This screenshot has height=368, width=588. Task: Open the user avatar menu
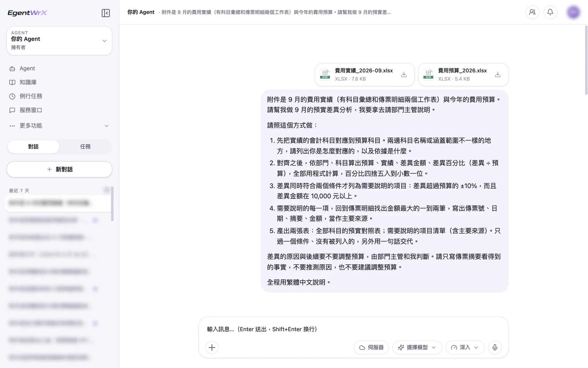click(573, 12)
